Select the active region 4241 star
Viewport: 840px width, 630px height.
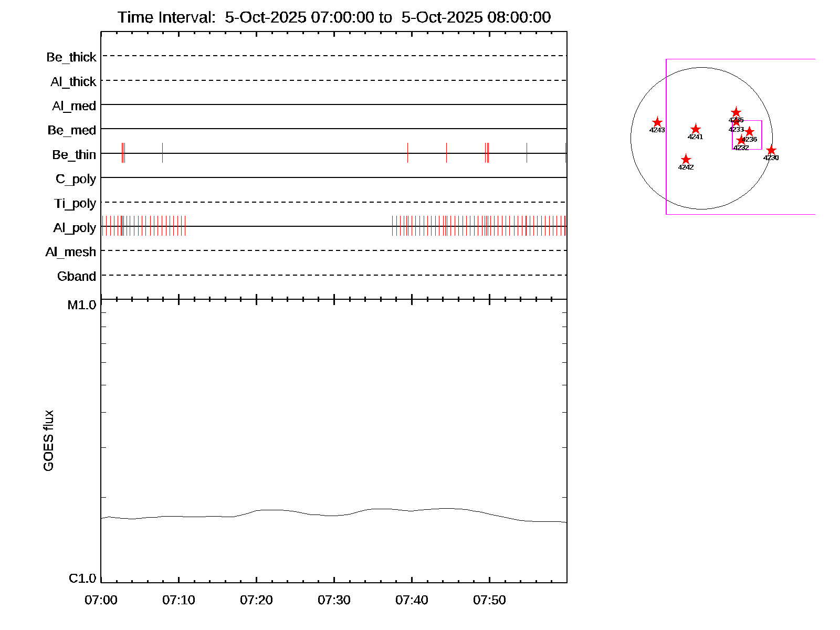click(696, 129)
